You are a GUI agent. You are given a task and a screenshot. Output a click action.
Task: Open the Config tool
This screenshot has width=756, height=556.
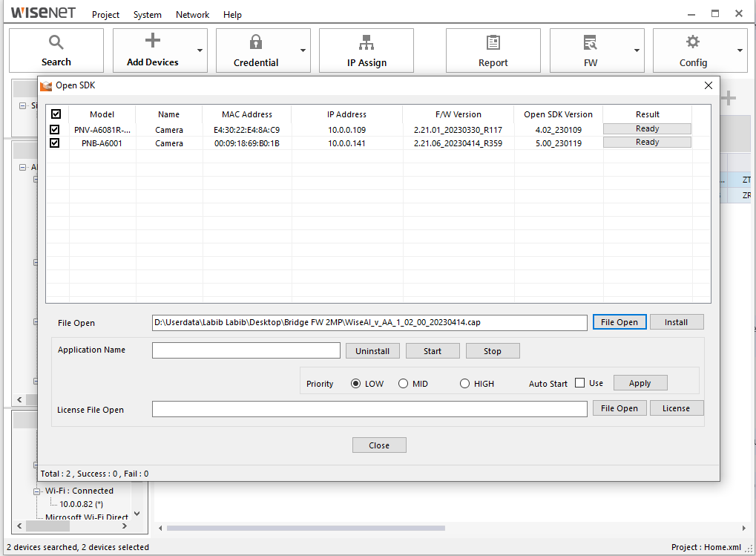694,50
